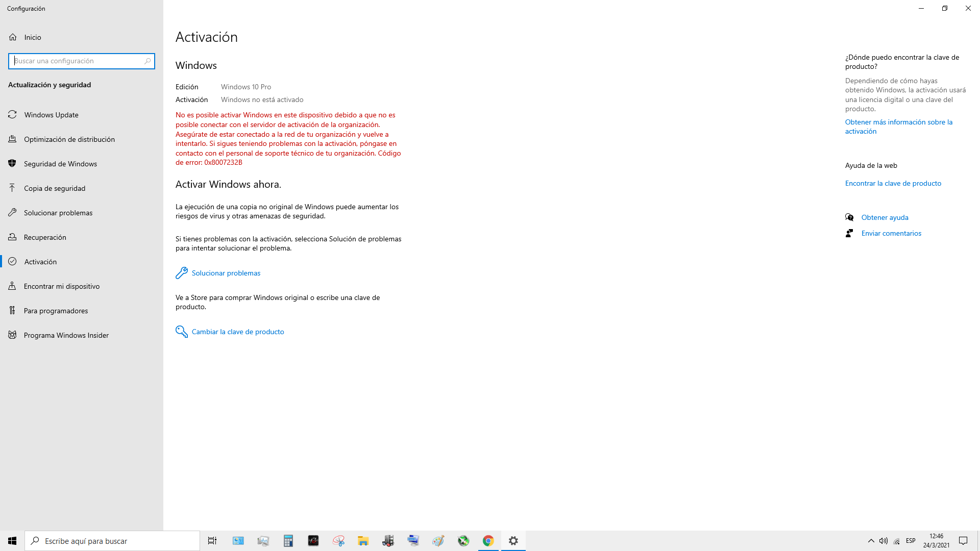Expand hidden system tray icons chevron
The height and width of the screenshot is (551, 980).
pos(871,541)
